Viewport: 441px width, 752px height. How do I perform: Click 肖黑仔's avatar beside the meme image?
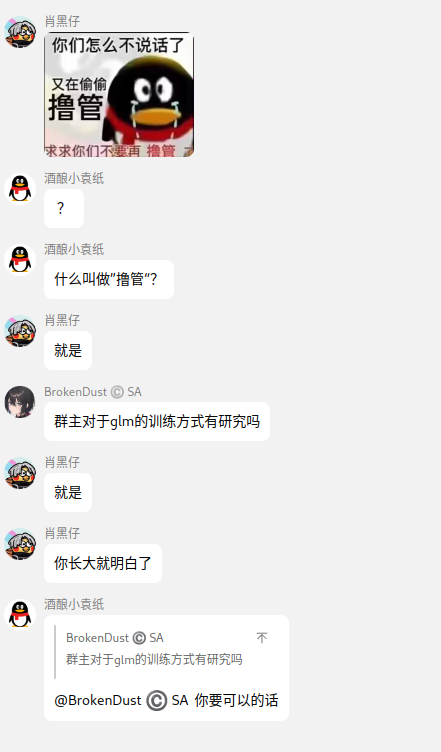coord(20,32)
